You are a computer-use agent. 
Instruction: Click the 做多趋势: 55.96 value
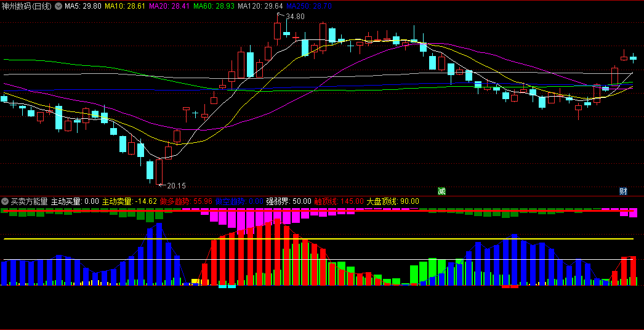pyautogui.click(x=186, y=201)
